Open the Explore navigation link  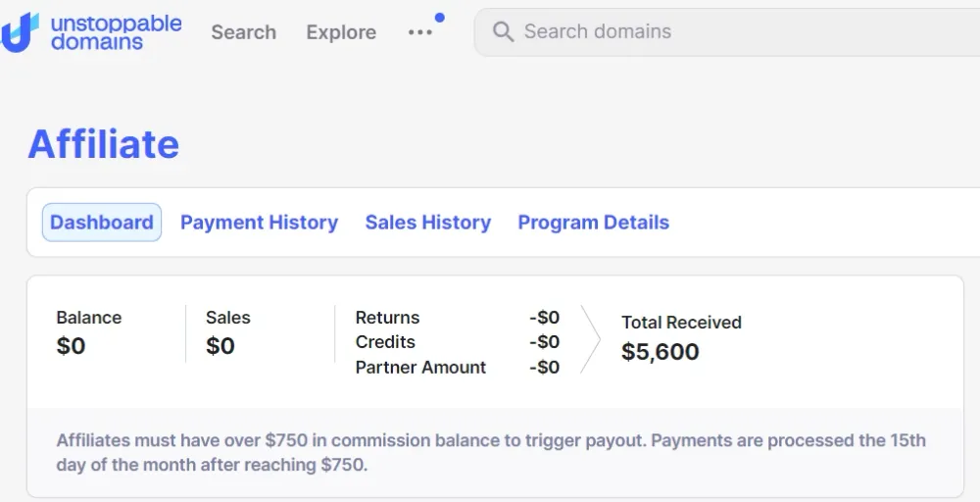(341, 32)
